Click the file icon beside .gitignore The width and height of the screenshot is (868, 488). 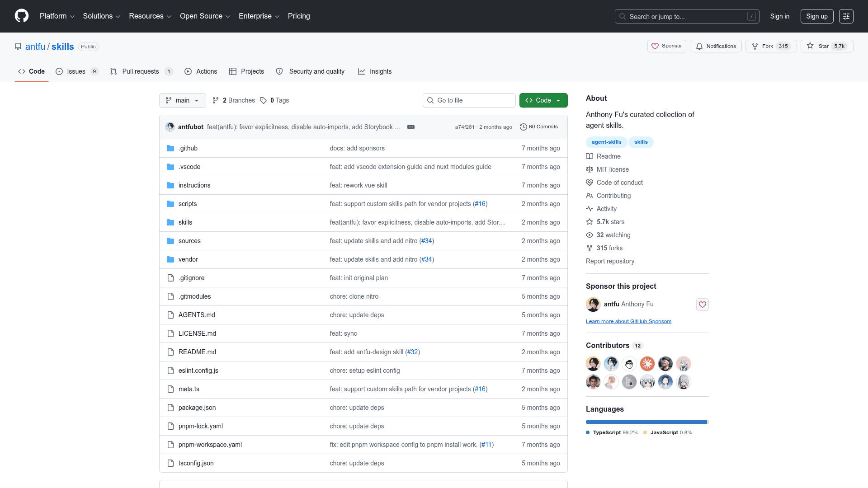pyautogui.click(x=170, y=278)
